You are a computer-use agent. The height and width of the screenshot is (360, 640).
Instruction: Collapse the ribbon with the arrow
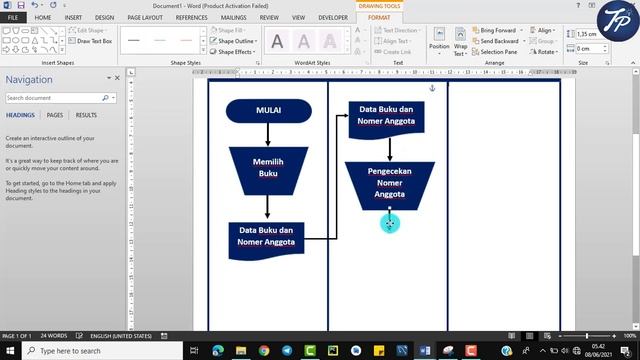pos(633,63)
